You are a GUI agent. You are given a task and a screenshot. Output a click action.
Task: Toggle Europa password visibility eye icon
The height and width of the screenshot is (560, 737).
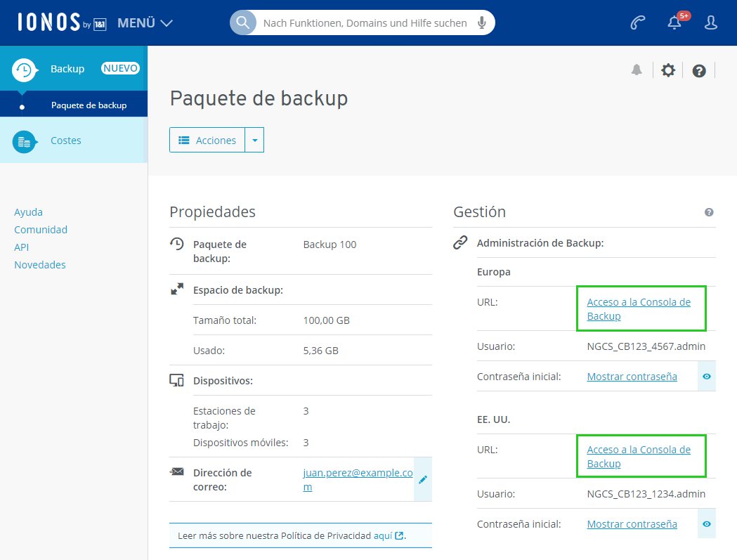(x=707, y=376)
